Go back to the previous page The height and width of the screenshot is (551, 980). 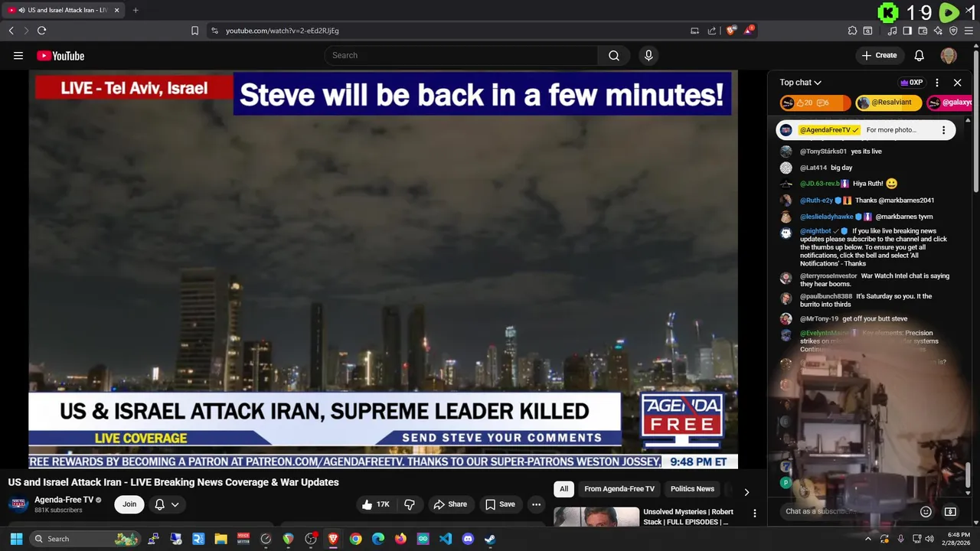[11, 31]
